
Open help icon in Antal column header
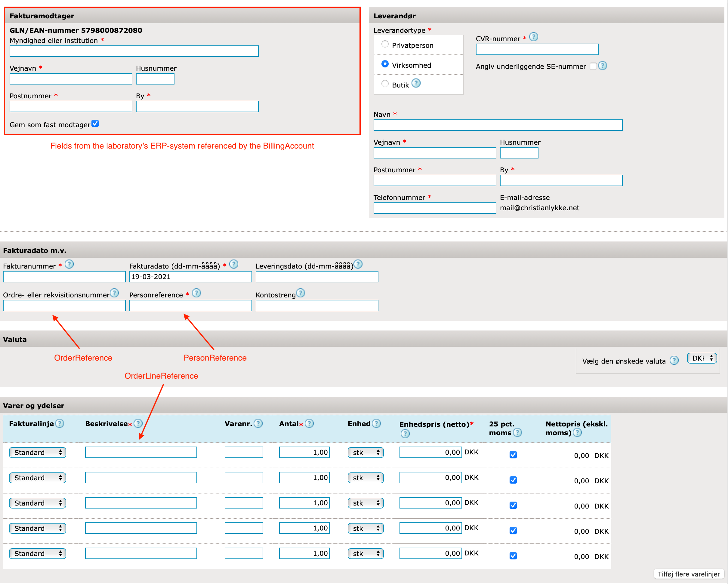309,424
